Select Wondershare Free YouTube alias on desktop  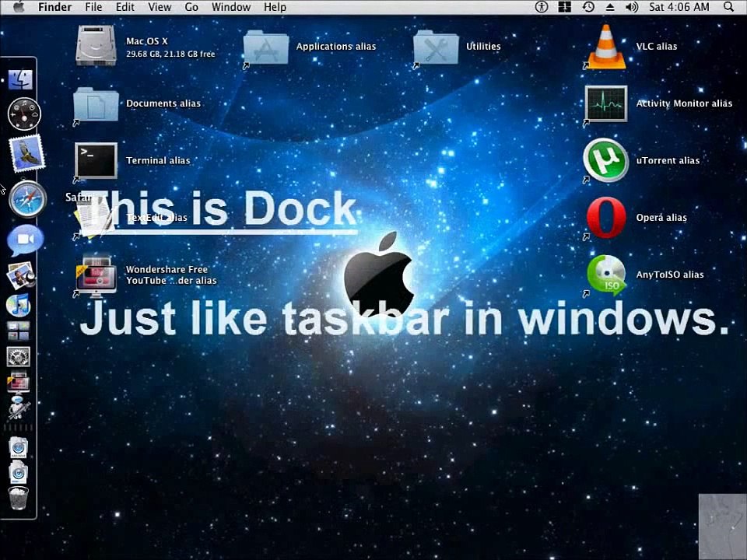point(96,275)
